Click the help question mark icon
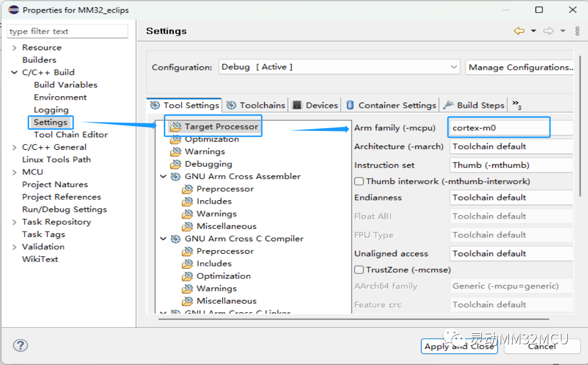This screenshot has height=365, width=588. tap(20, 345)
